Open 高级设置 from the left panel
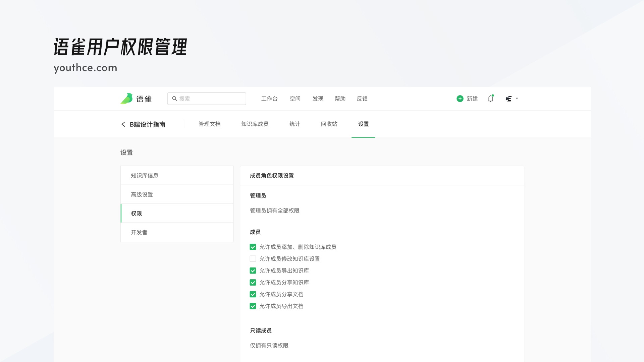The width and height of the screenshot is (644, 362). 141,194
